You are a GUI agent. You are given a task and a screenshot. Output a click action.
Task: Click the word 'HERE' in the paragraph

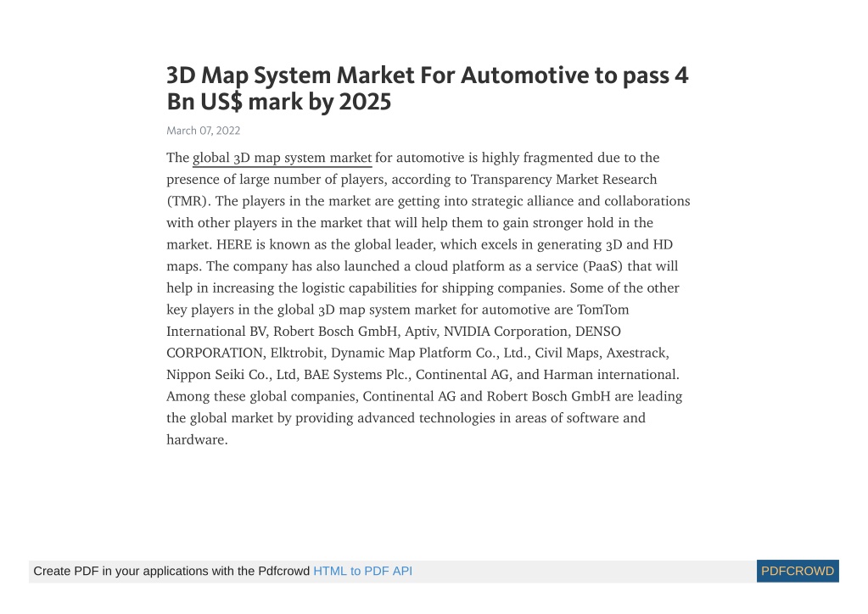pyautogui.click(x=233, y=244)
